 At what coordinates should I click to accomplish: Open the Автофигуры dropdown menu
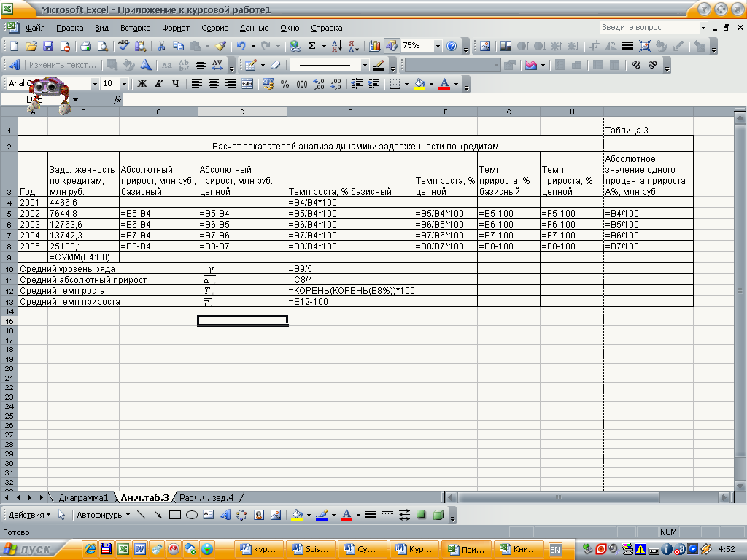coord(103,515)
